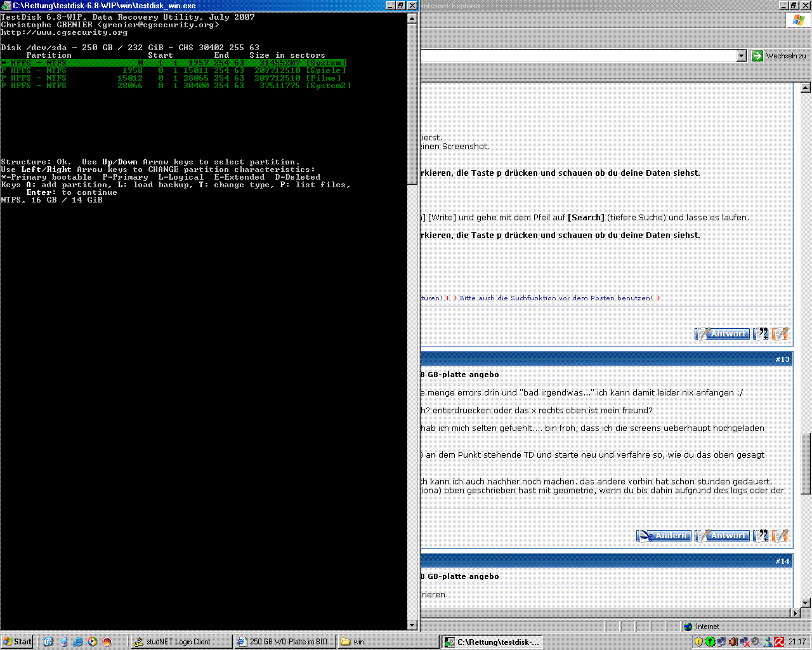The image size is (812, 650).
Task: Switch to C:\Rettung\testdisk taskbar button
Action: click(x=492, y=642)
